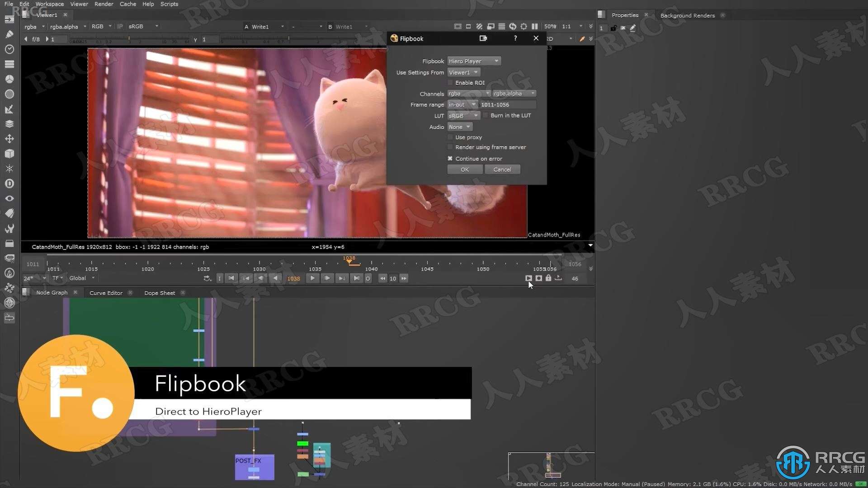Image resolution: width=868 pixels, height=488 pixels.
Task: Select the POST_FX node in Node Graph
Action: [255, 467]
